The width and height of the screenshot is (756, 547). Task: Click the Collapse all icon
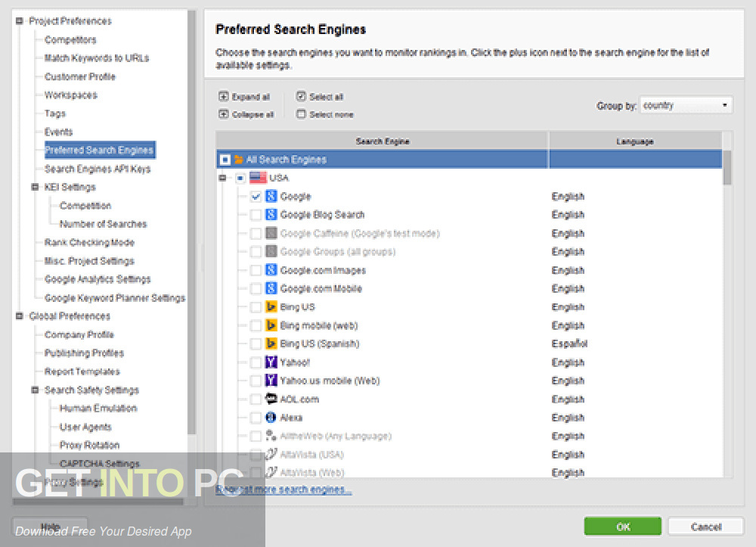pos(223,114)
